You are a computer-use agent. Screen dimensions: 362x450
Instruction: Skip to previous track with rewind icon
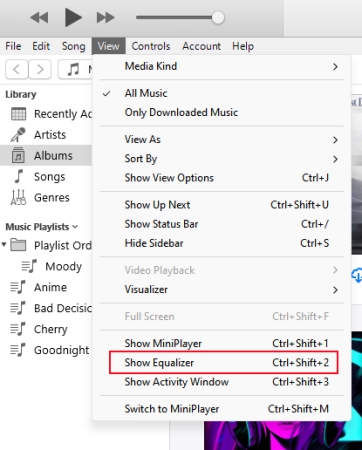pos(39,17)
